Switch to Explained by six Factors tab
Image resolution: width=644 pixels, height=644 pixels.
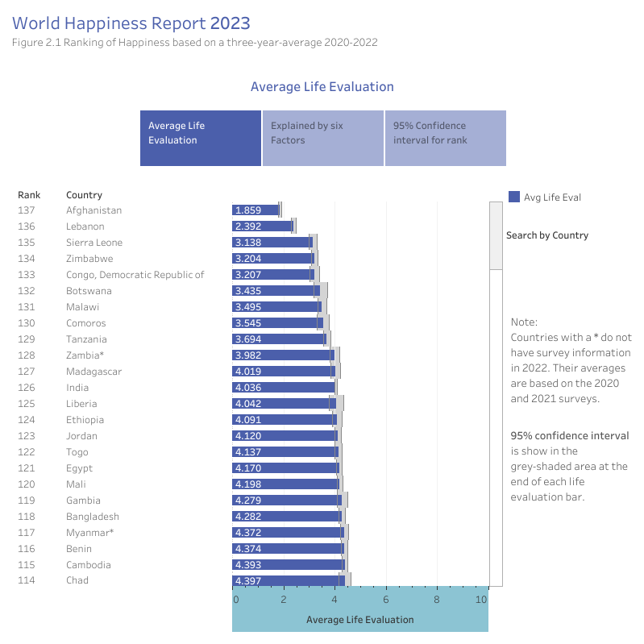click(323, 139)
